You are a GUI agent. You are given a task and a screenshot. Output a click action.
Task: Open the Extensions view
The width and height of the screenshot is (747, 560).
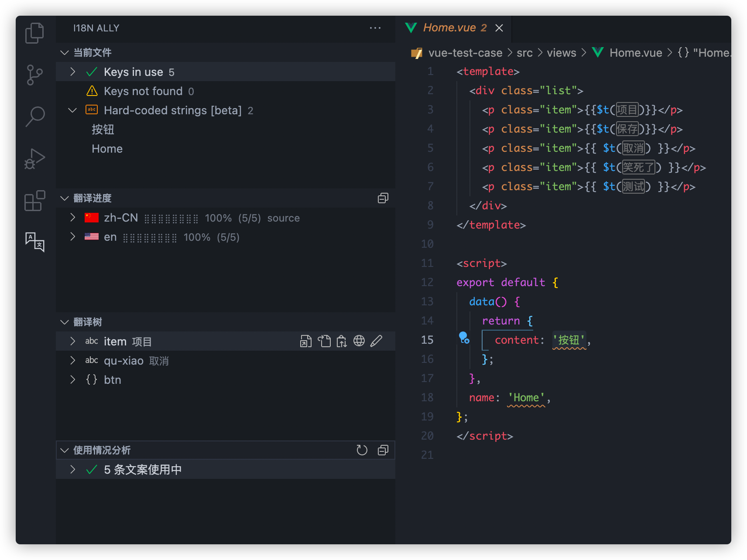[35, 201]
